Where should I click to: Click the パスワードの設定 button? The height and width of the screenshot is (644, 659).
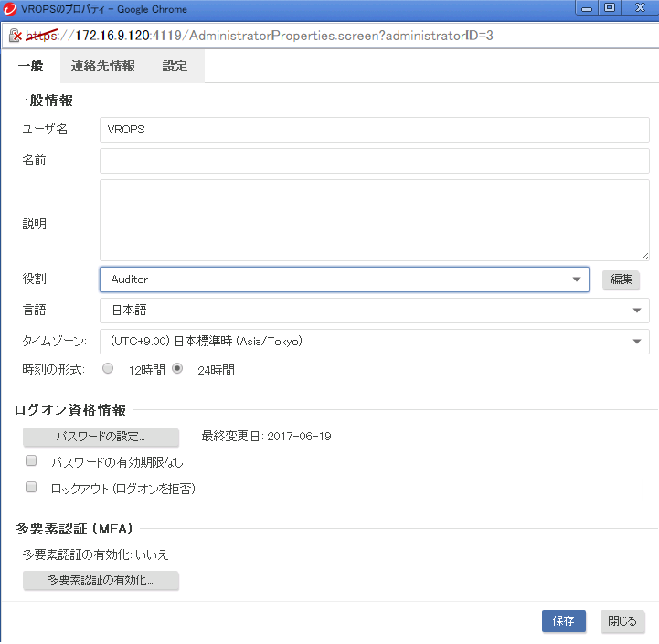[101, 437]
